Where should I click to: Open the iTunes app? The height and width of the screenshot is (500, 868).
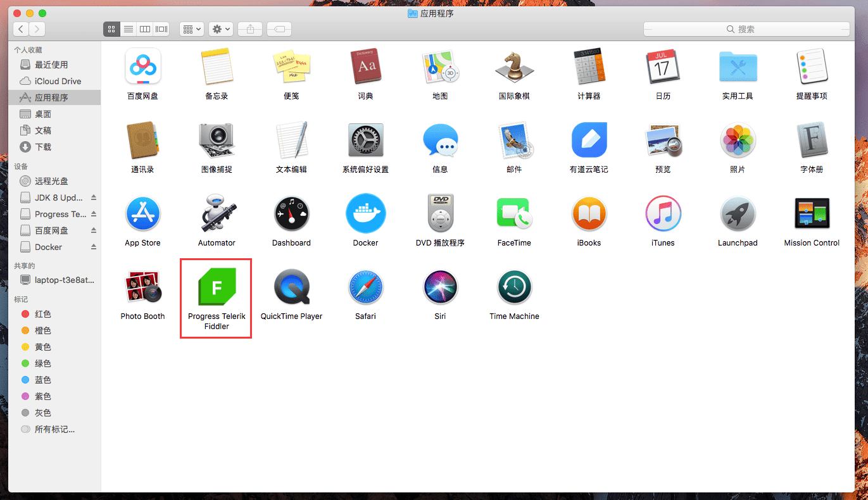663,213
